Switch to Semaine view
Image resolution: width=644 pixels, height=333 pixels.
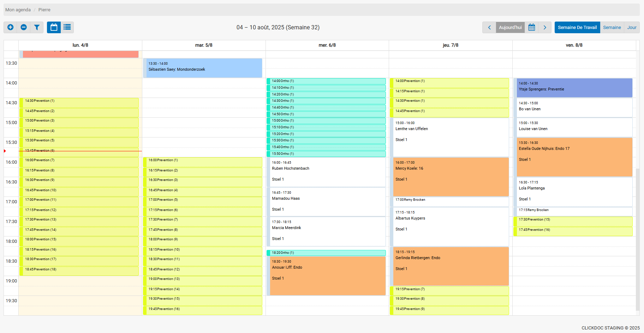(612, 27)
